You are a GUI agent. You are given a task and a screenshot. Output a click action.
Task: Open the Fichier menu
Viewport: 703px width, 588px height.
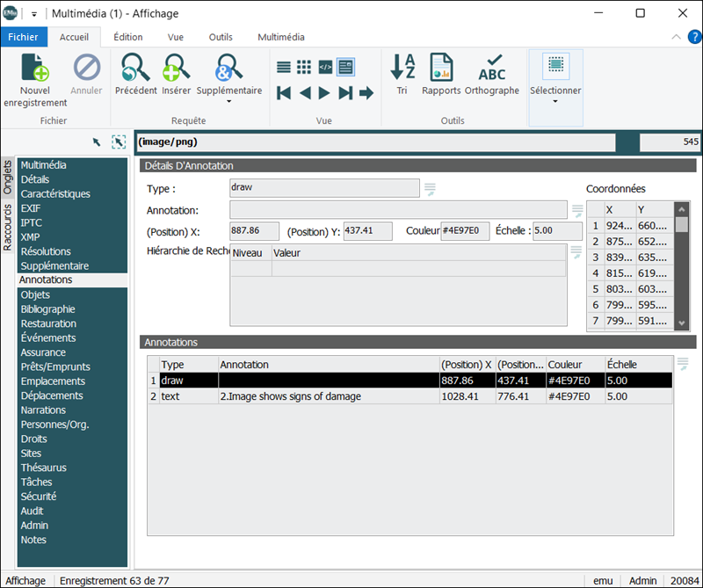tap(24, 37)
